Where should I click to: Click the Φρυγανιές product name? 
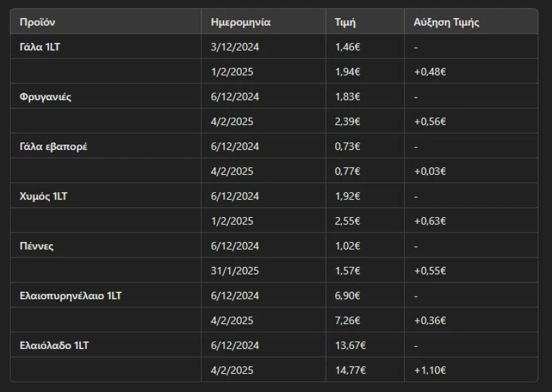tap(46, 96)
